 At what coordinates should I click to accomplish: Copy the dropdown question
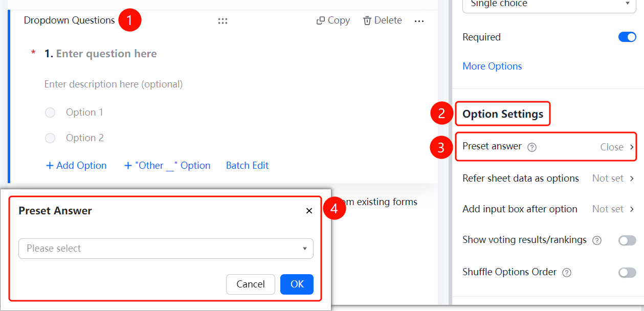pyautogui.click(x=333, y=20)
